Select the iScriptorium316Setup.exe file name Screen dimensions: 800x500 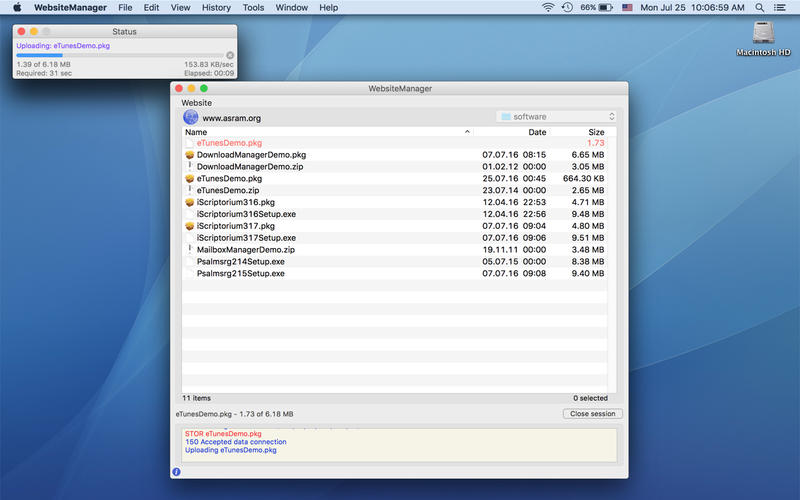[246, 214]
